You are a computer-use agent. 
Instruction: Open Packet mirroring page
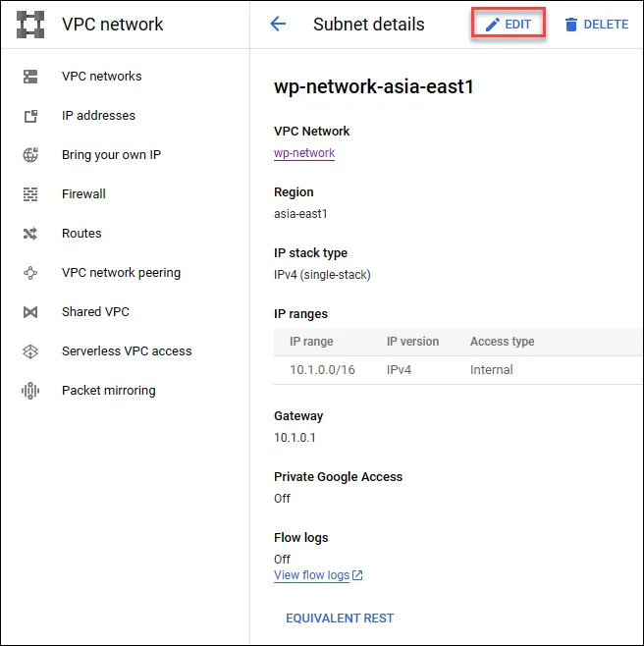(x=109, y=391)
